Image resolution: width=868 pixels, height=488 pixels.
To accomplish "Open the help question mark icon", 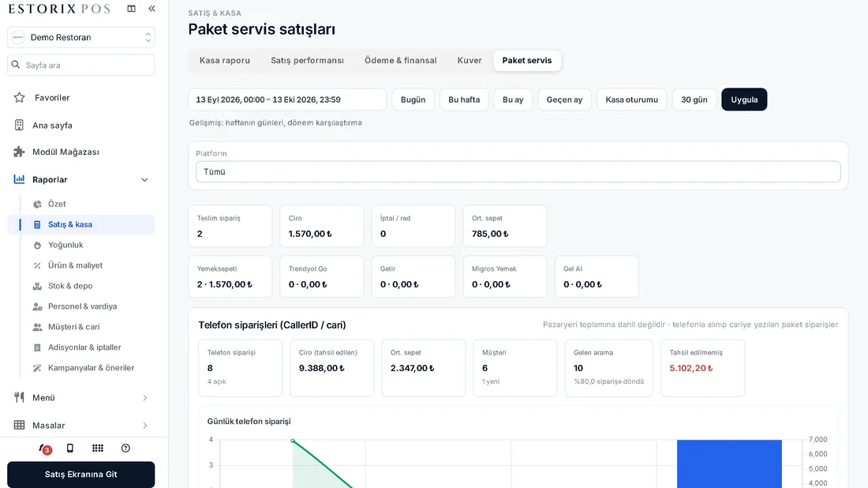I will tap(125, 448).
